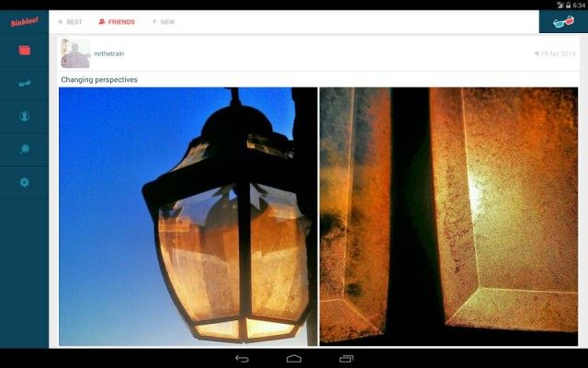The image size is (588, 368).
Task: Tap the 3D glasses button at top right
Action: click(563, 22)
